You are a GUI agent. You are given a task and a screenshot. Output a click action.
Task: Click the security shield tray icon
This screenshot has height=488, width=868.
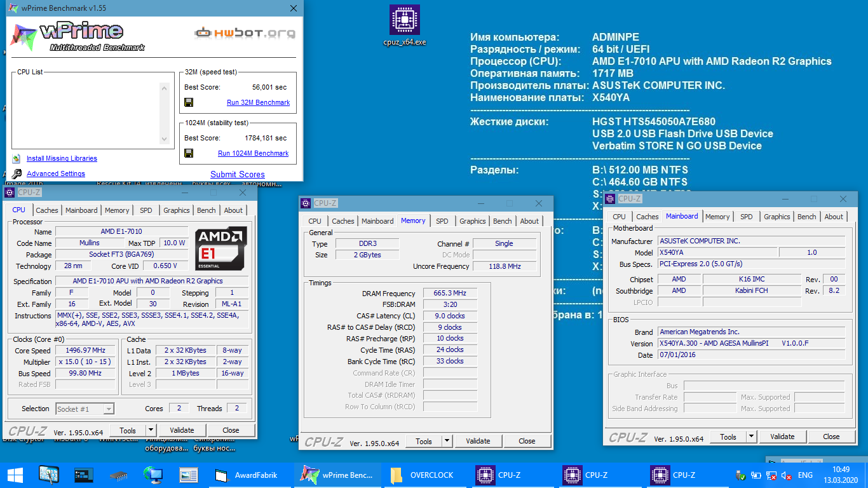pyautogui.click(x=740, y=475)
